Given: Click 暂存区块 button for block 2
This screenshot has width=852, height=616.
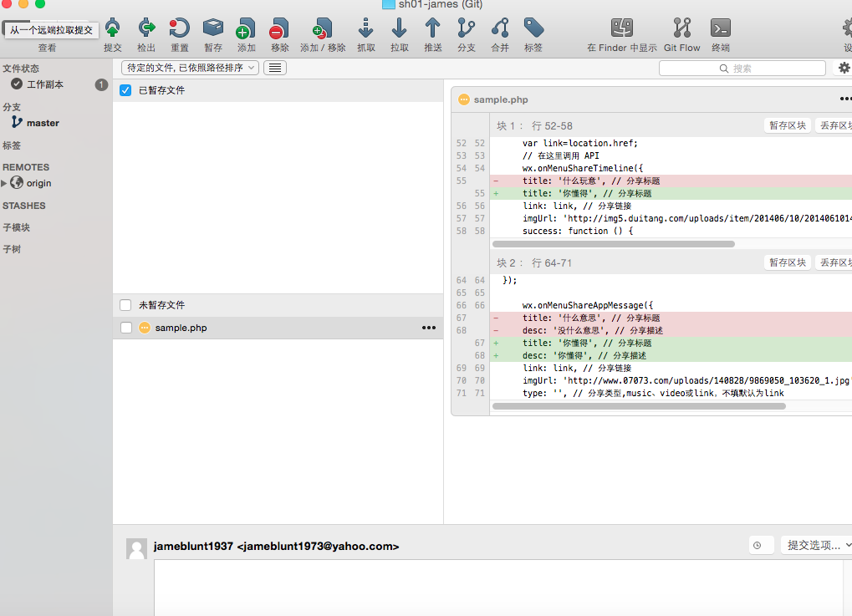Looking at the screenshot, I should click(787, 262).
